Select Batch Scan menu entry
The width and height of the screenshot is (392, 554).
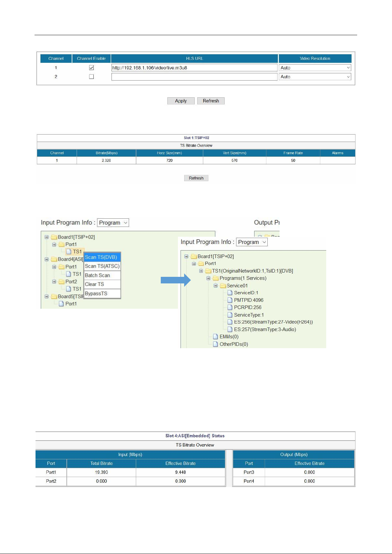(x=102, y=275)
